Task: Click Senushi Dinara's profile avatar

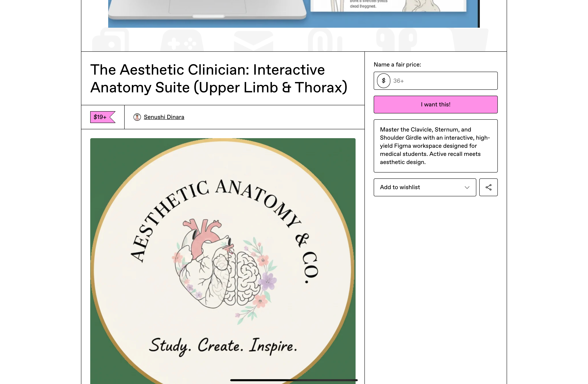Action: coord(137,117)
